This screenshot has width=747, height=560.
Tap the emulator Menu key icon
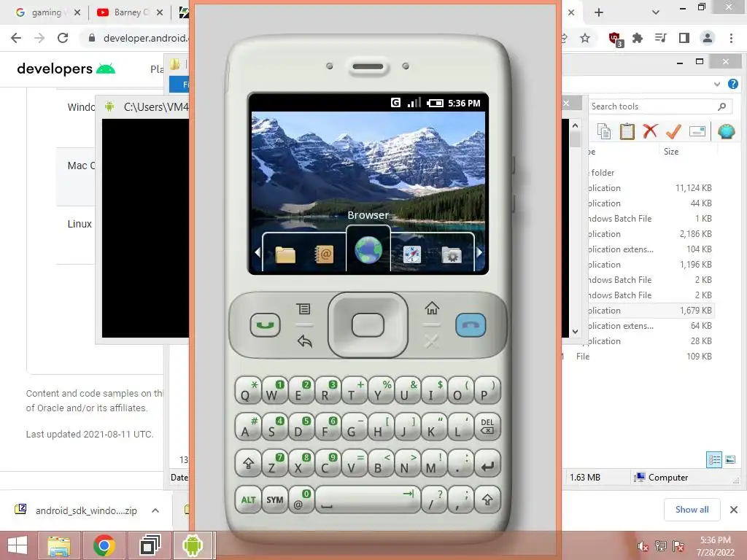[303, 309]
